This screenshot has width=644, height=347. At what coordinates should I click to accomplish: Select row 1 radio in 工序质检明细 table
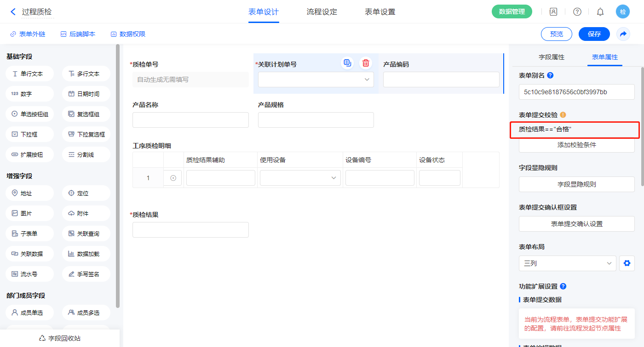click(173, 178)
